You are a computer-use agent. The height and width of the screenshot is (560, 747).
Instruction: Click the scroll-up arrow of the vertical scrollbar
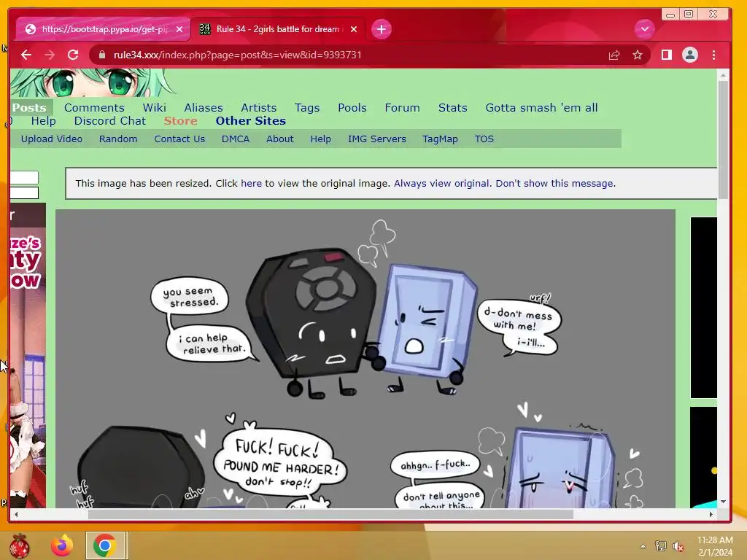click(723, 75)
